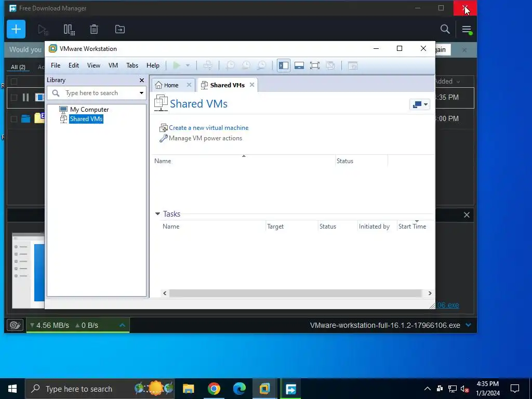Enter full screen mode icon in VMware
532x399 pixels.
click(314, 65)
